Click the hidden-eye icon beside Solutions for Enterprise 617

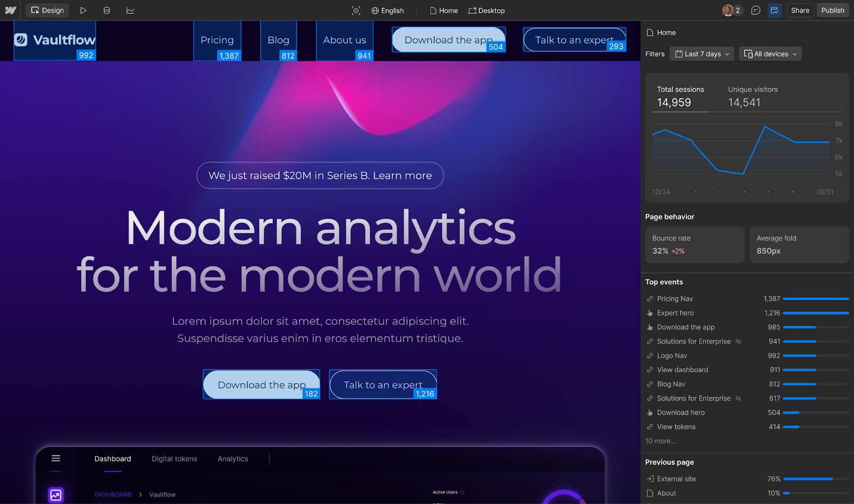(x=739, y=398)
